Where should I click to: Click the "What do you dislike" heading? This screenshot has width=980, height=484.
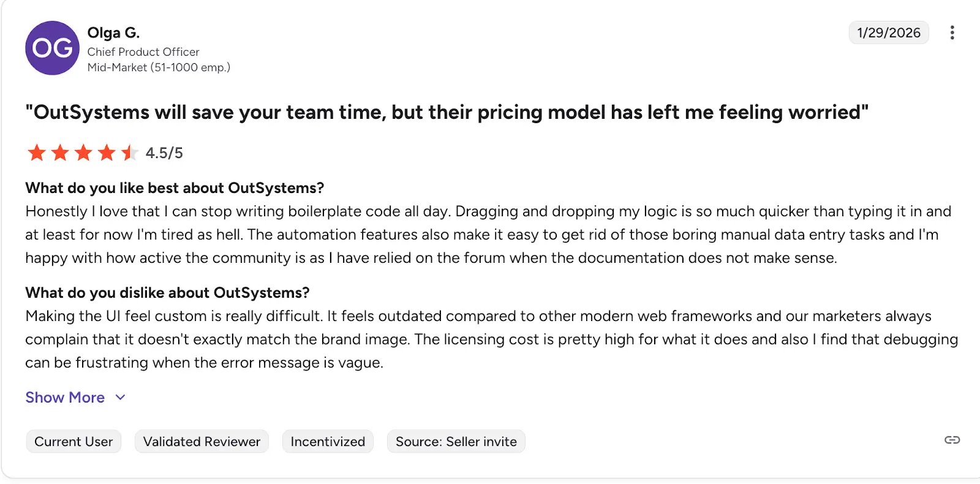pyautogui.click(x=167, y=293)
